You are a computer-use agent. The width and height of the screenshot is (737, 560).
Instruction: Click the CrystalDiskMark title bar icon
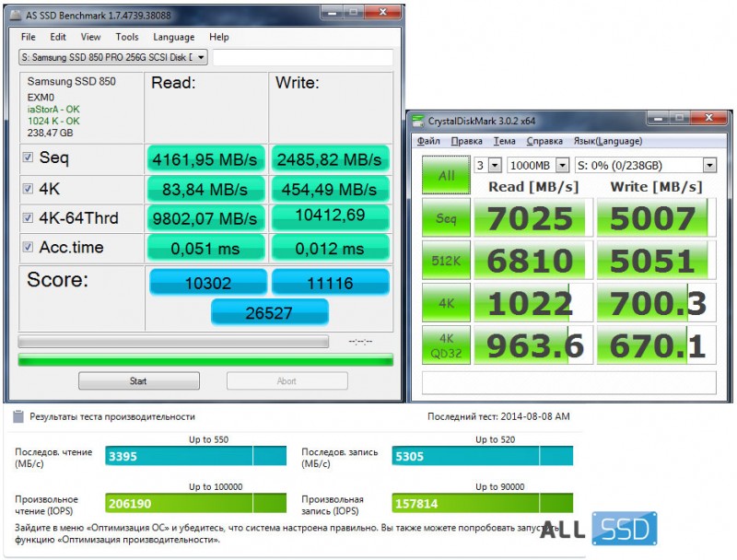click(417, 121)
